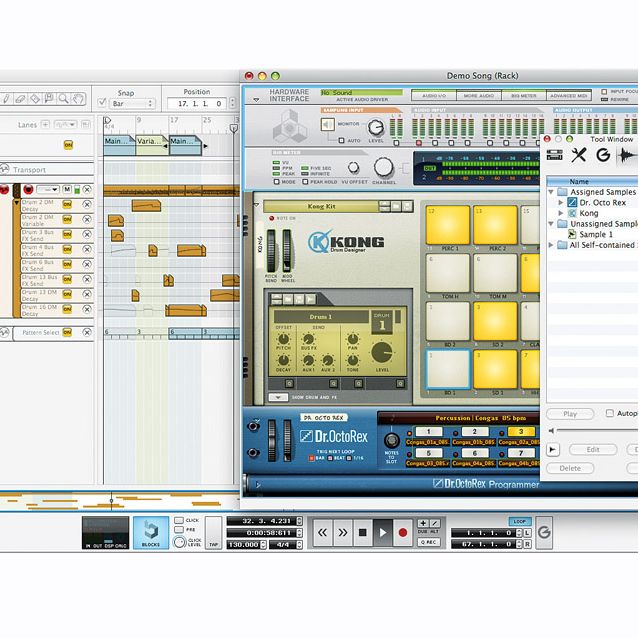Toggle the Pre count-in checkbox
Viewport: 638px width, 638px height.
[179, 529]
